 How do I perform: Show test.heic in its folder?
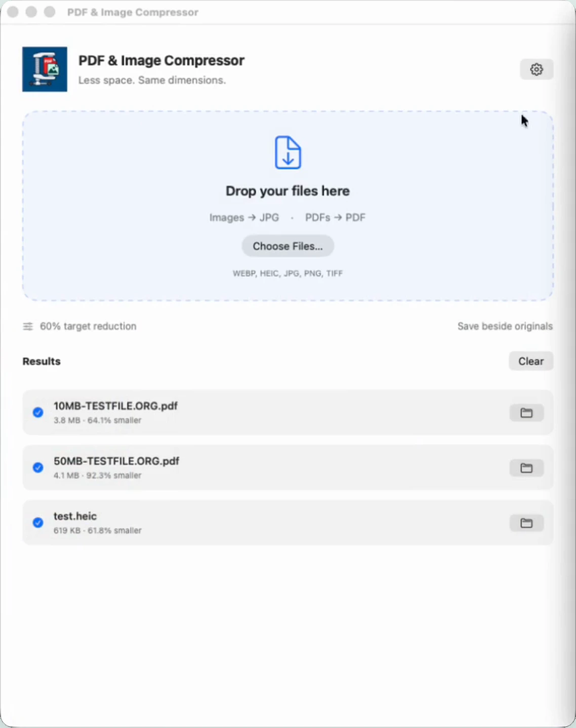click(526, 523)
